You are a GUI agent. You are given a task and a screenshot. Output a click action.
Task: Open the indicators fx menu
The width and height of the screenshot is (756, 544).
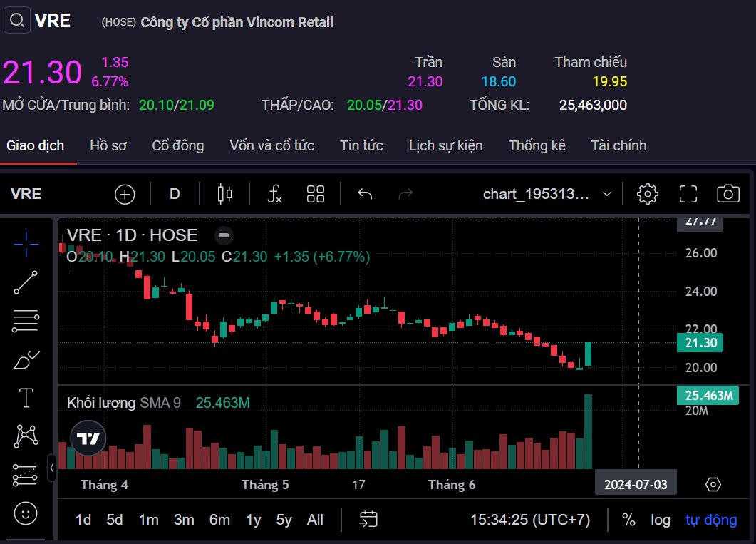point(274,194)
